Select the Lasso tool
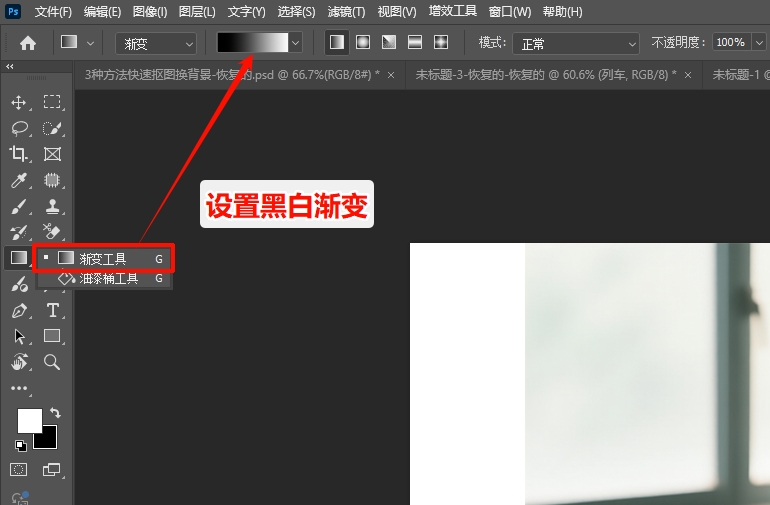 click(19, 128)
